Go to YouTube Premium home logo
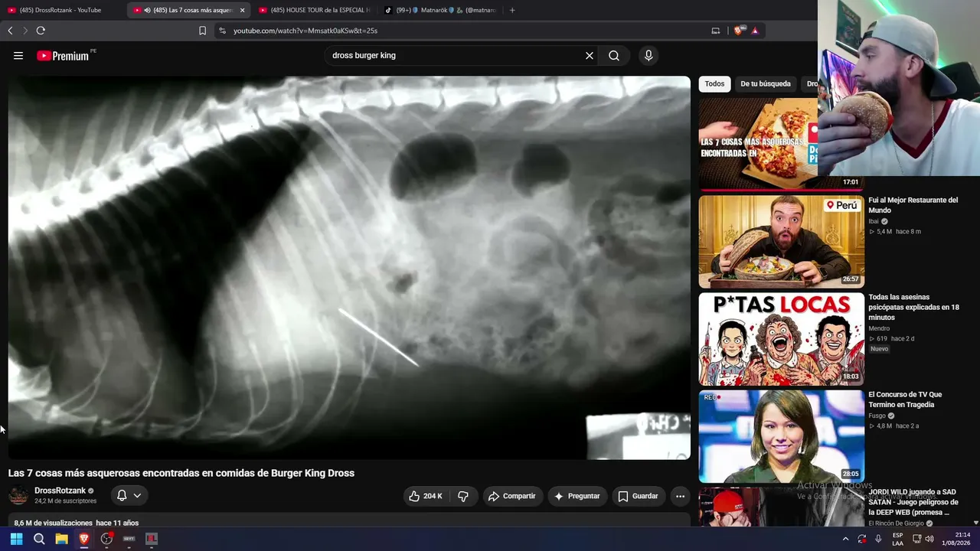The width and height of the screenshot is (980, 551). coord(63,56)
